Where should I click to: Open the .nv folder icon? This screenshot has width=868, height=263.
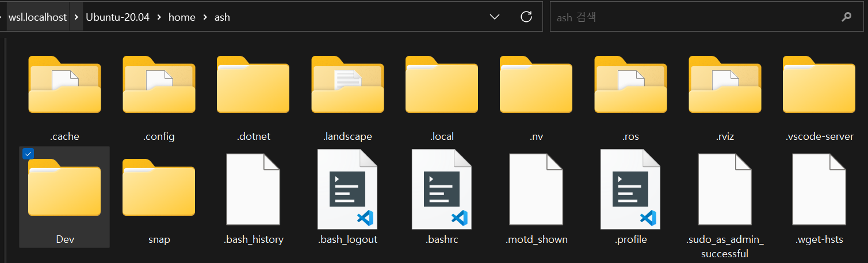coord(536,85)
